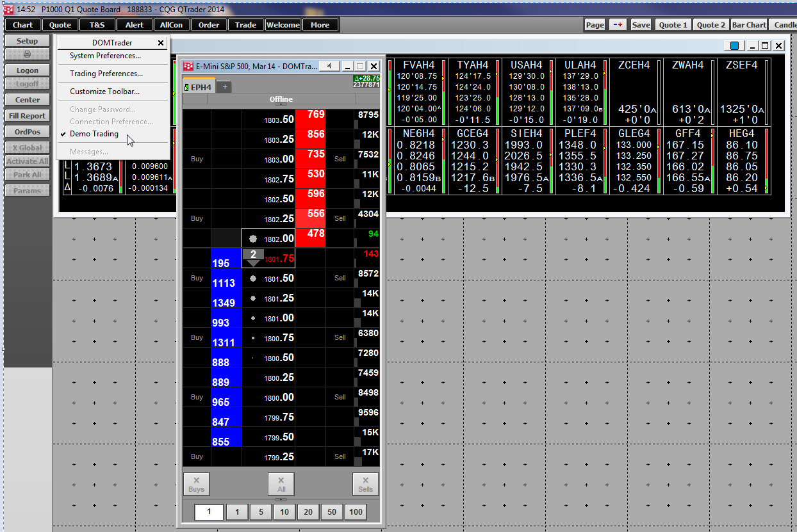Click the Activate All button
Viewport: 797px width, 532px height.
point(28,161)
